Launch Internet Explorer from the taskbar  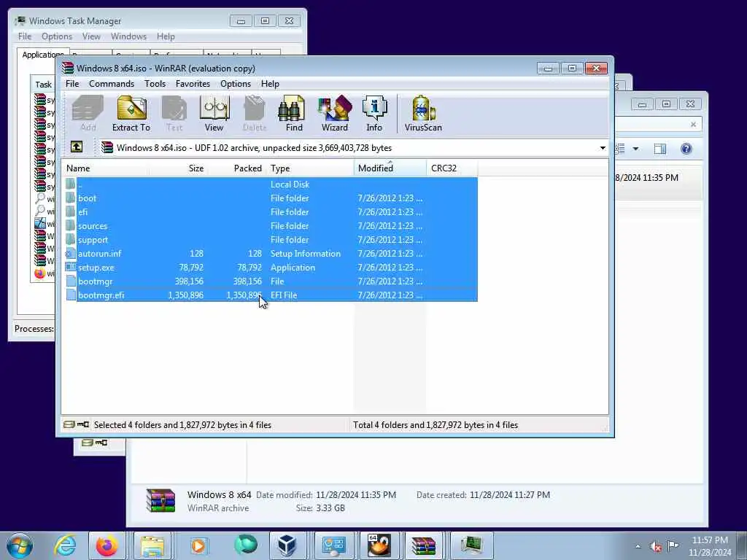tap(65, 545)
